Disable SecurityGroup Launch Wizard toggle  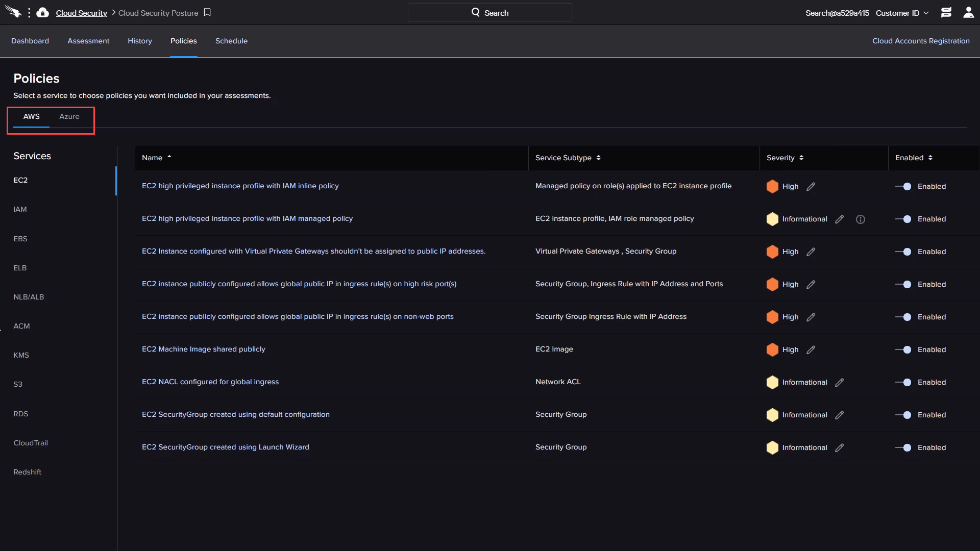(x=903, y=448)
